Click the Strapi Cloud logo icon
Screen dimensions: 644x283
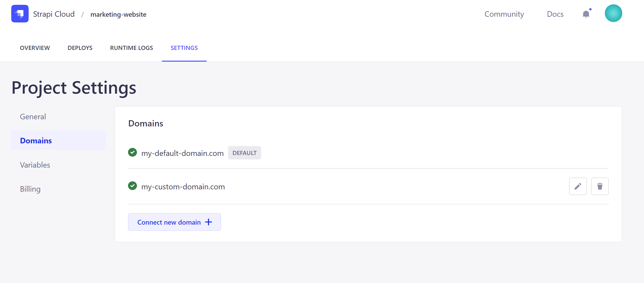click(20, 14)
